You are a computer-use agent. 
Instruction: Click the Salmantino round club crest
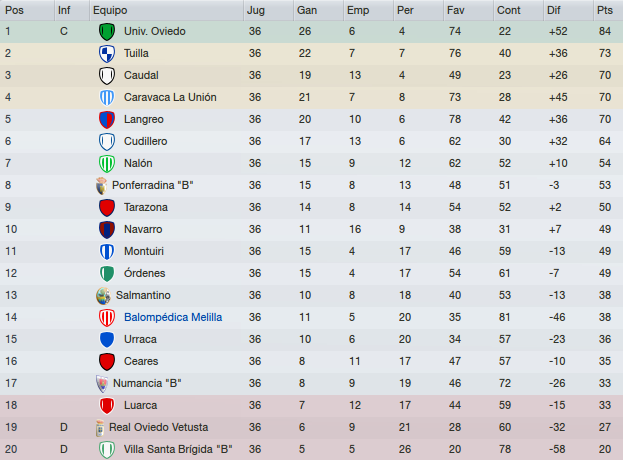[x=103, y=296]
